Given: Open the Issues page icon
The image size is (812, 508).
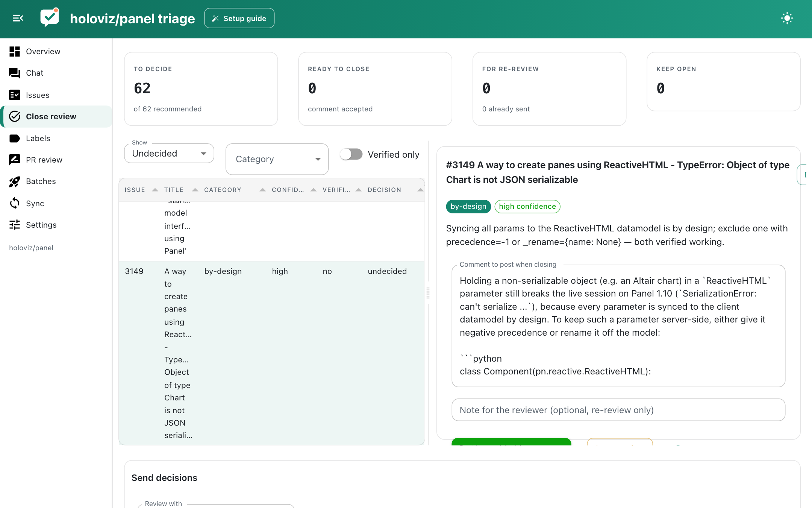Looking at the screenshot, I should pyautogui.click(x=15, y=95).
